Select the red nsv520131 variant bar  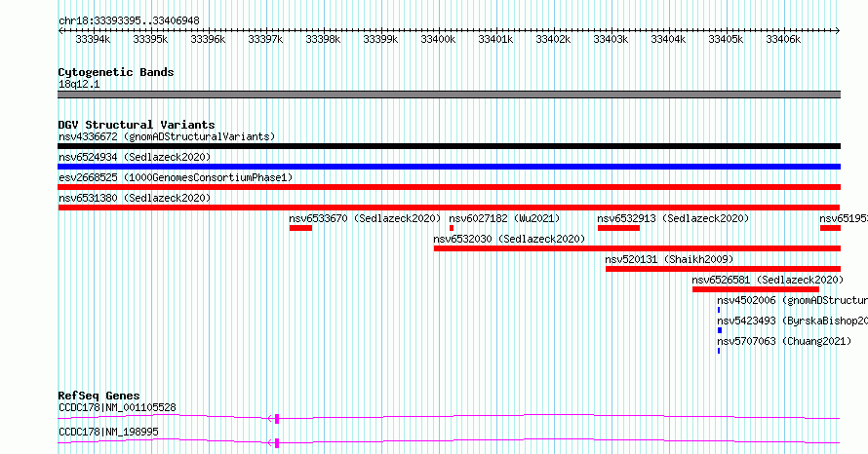[723, 269]
